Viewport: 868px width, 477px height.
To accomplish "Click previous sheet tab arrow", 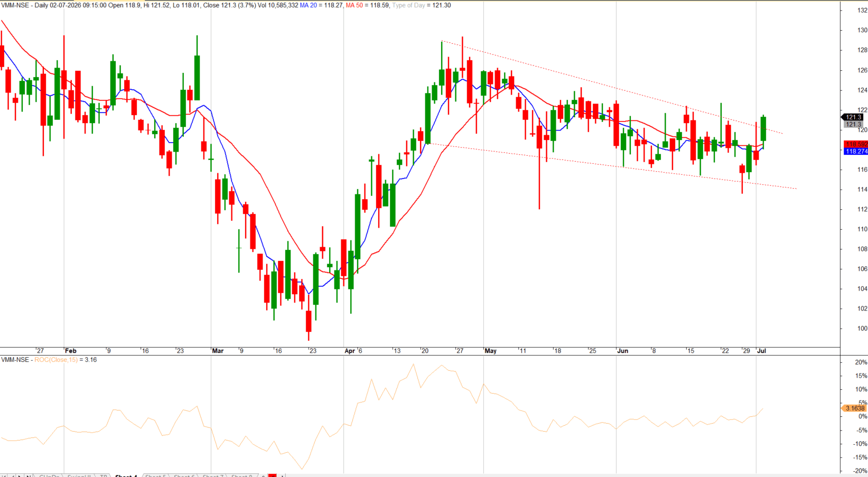I will coord(12,475).
